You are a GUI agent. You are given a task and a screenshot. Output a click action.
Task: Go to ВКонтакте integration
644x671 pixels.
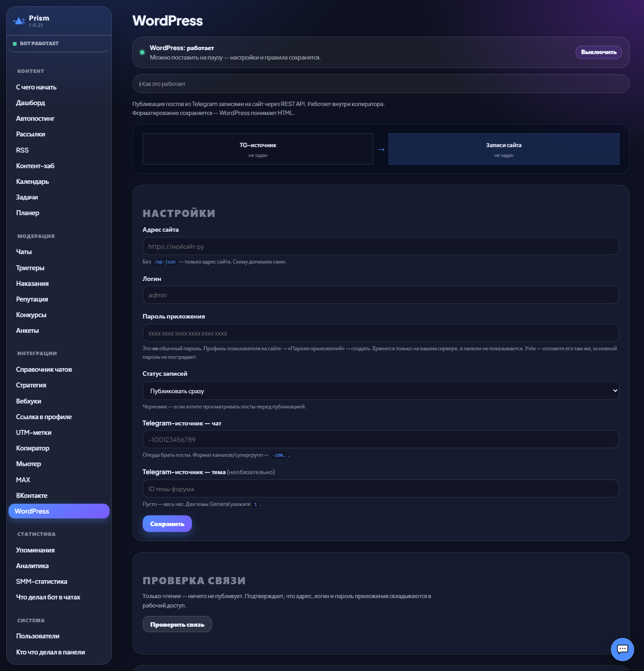(x=32, y=496)
